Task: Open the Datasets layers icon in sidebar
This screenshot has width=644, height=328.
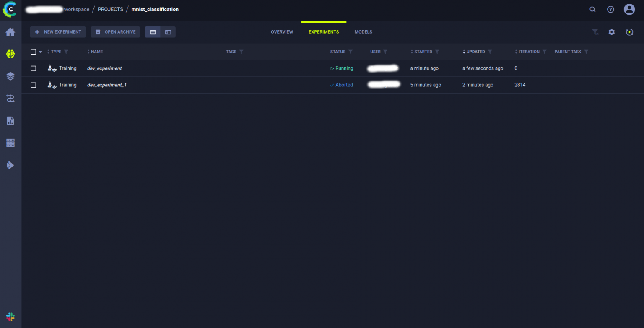Action: (x=10, y=76)
